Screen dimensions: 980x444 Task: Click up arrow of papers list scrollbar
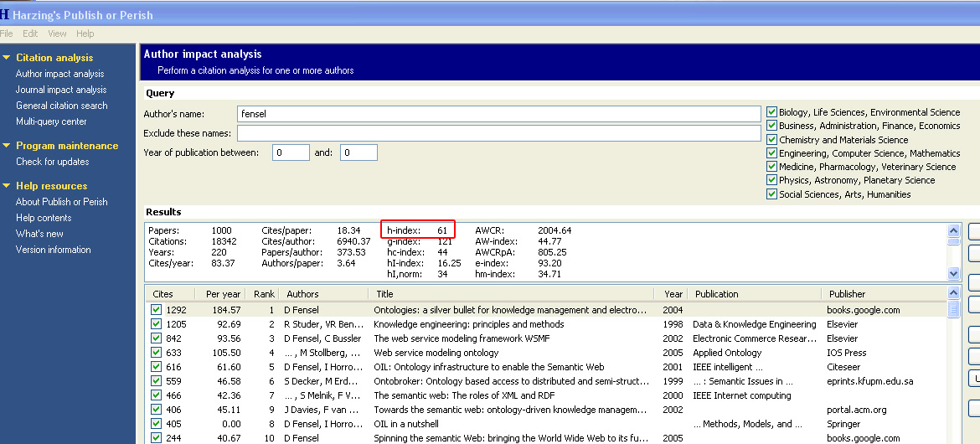coord(953,292)
